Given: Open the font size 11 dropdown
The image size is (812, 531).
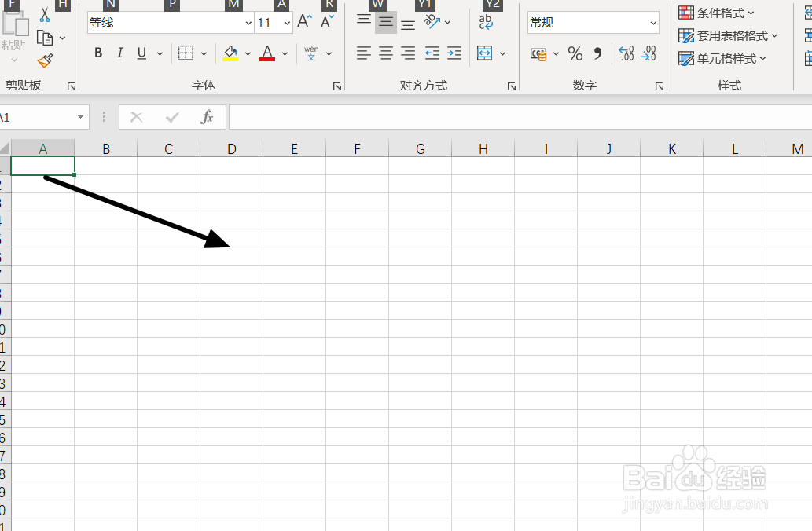Looking at the screenshot, I should click(286, 23).
